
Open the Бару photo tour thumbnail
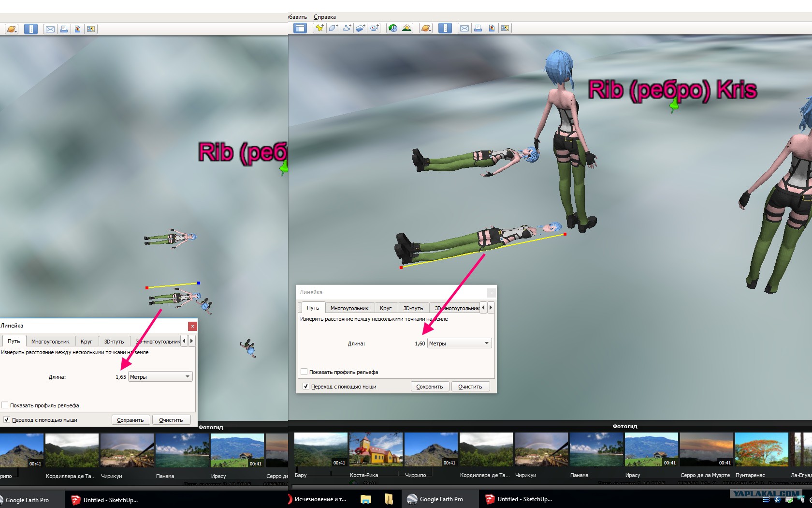point(321,450)
